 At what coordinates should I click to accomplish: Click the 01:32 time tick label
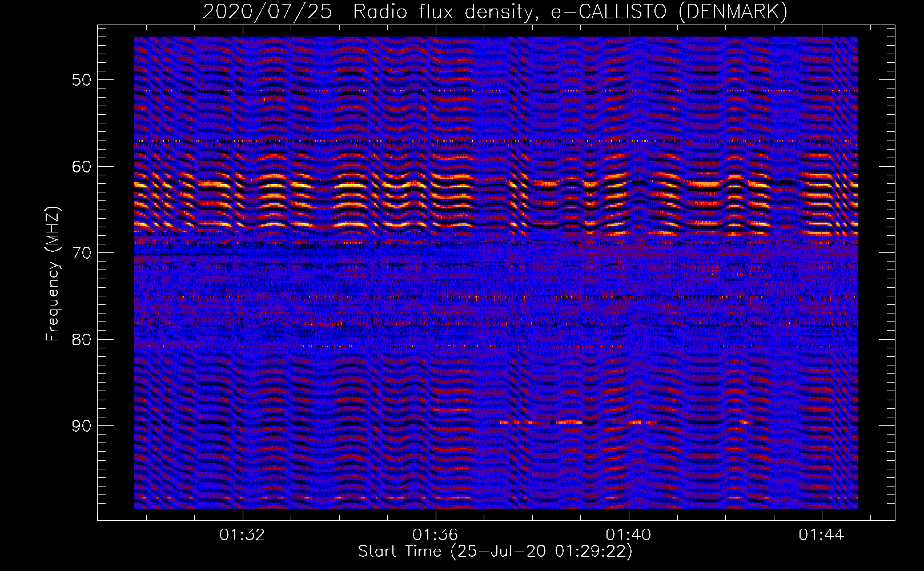click(x=243, y=535)
